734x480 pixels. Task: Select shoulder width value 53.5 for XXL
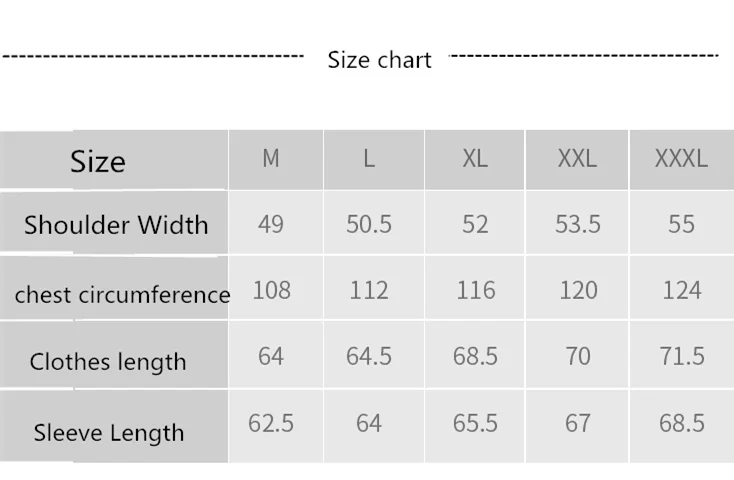point(578,223)
